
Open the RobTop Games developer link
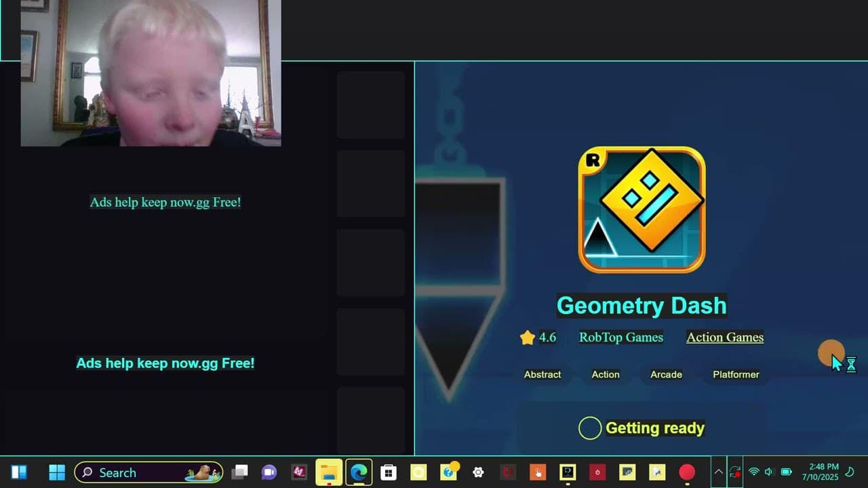[621, 338]
